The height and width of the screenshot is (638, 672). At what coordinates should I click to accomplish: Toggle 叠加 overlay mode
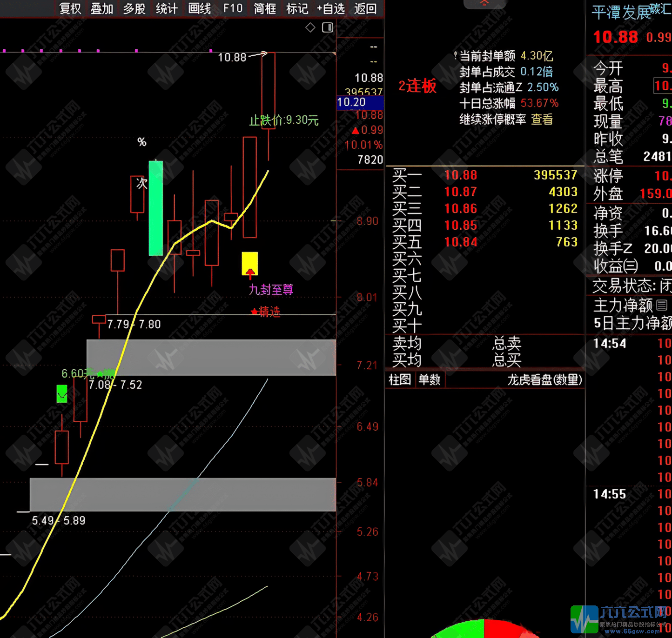click(102, 8)
